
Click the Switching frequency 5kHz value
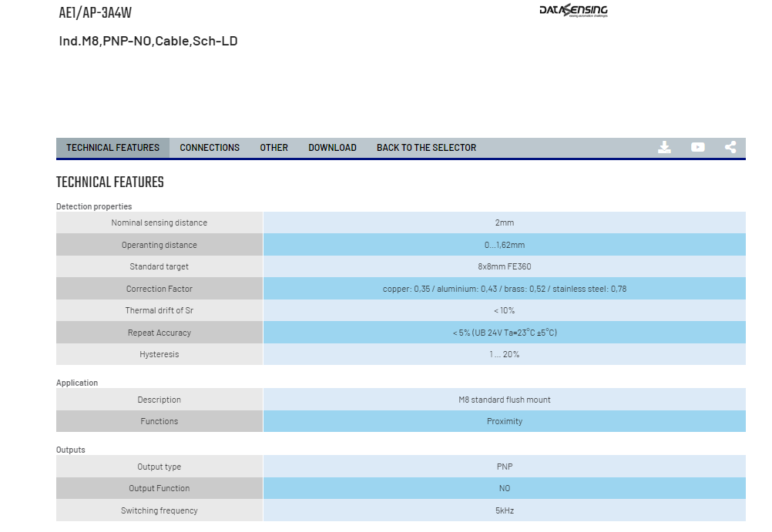pyautogui.click(x=504, y=510)
